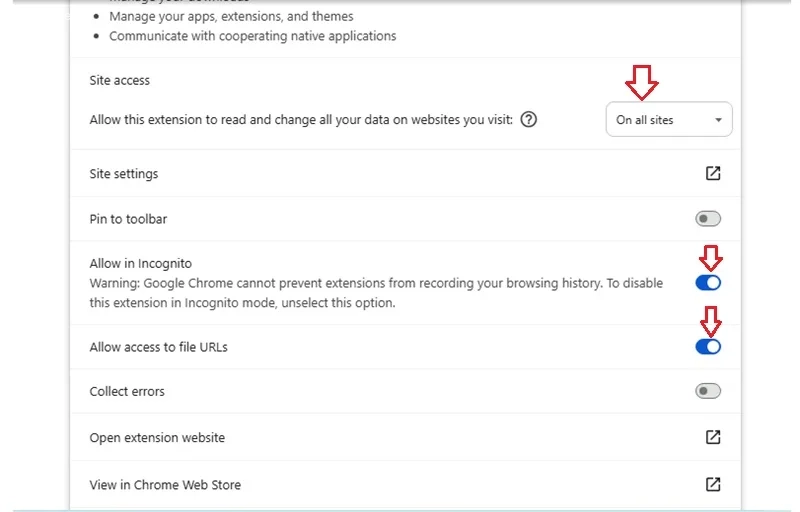
Task: Disable the Allow in Incognito toggle
Action: (x=708, y=283)
